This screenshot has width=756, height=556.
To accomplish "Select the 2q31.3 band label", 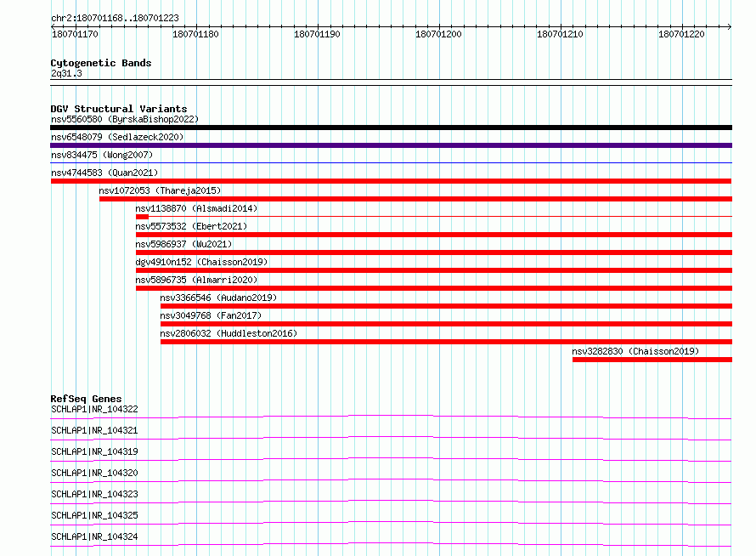I will point(66,73).
